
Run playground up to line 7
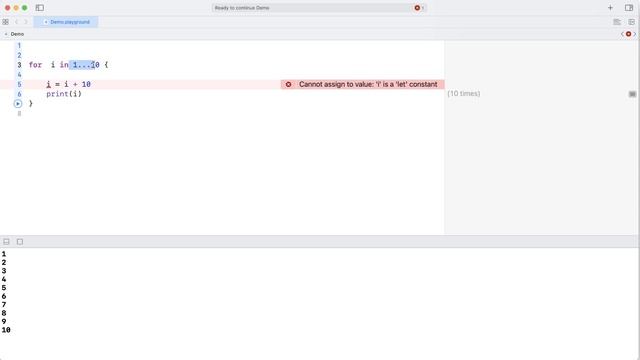(18, 104)
